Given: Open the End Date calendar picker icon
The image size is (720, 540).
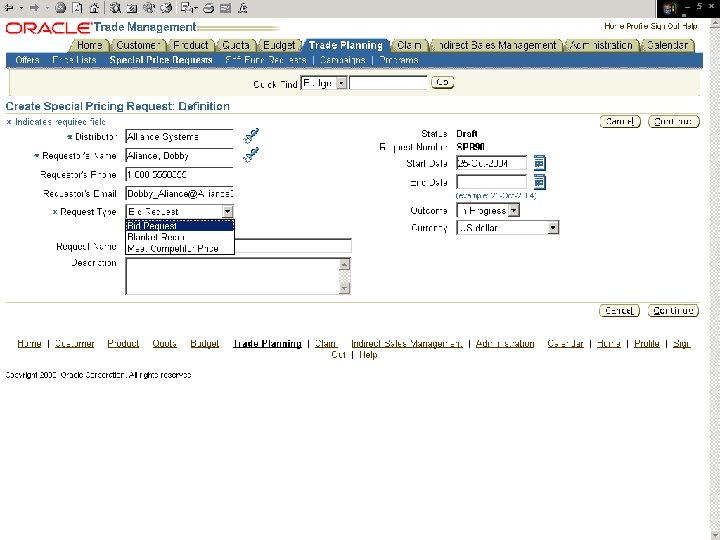Looking at the screenshot, I should (x=540, y=182).
